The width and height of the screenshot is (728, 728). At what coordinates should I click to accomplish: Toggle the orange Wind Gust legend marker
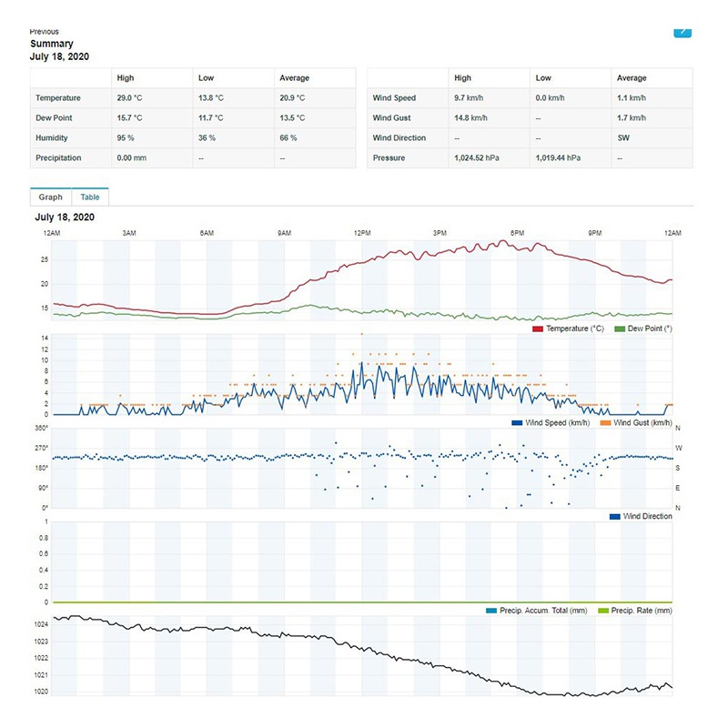(x=604, y=422)
